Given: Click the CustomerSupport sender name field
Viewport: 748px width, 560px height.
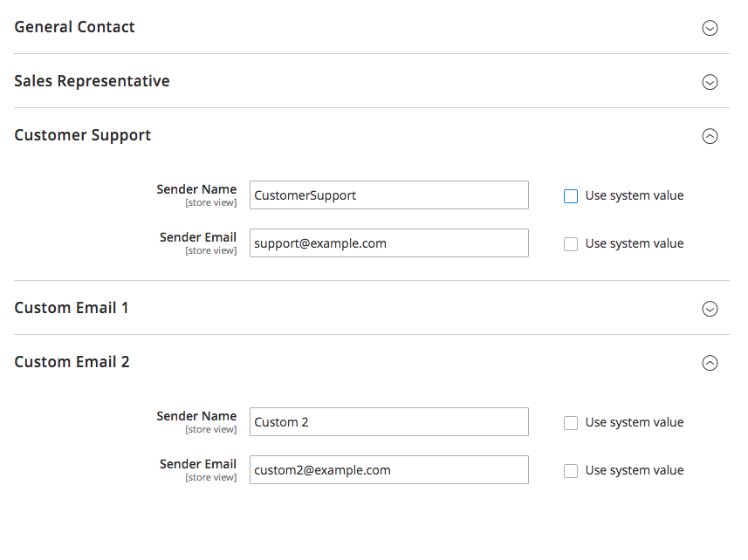Looking at the screenshot, I should pyautogui.click(x=388, y=195).
